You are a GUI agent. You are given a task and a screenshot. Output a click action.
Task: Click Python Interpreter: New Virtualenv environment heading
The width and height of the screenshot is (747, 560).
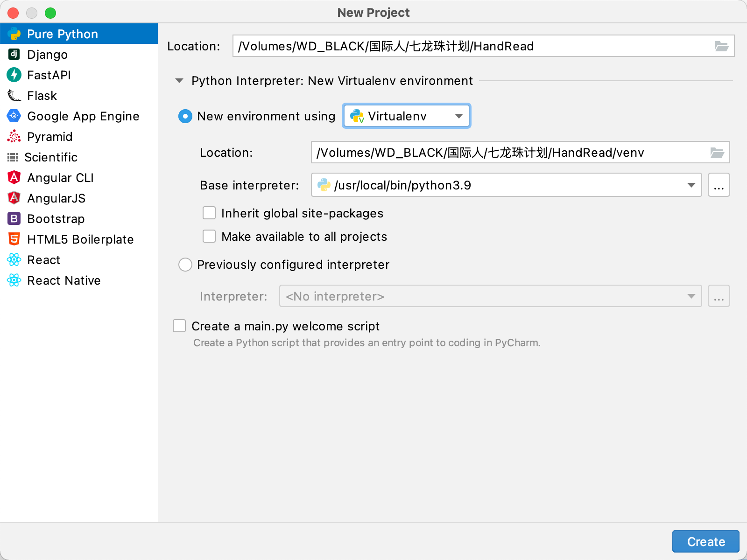(332, 81)
